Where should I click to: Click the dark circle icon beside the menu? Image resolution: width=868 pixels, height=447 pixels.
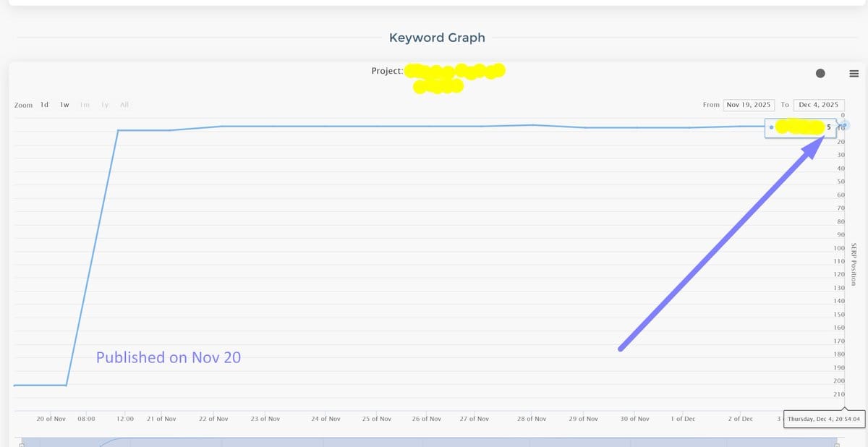(820, 73)
